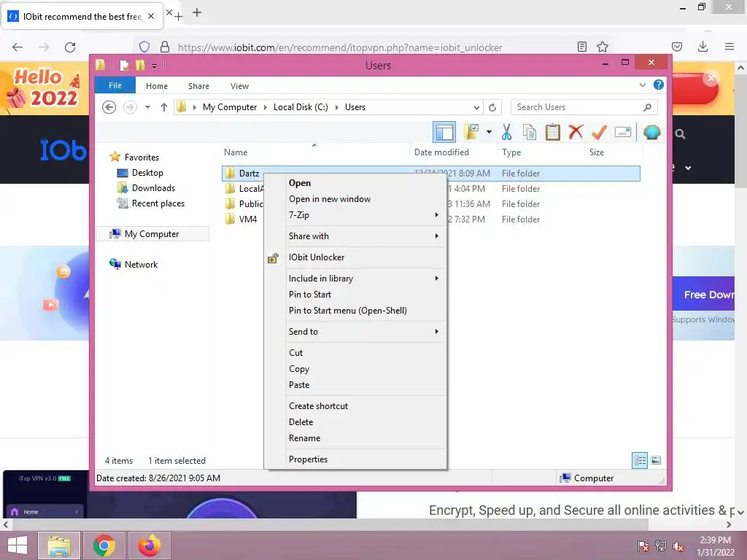
Task: Open the Home ribbon tab
Action: coord(157,86)
